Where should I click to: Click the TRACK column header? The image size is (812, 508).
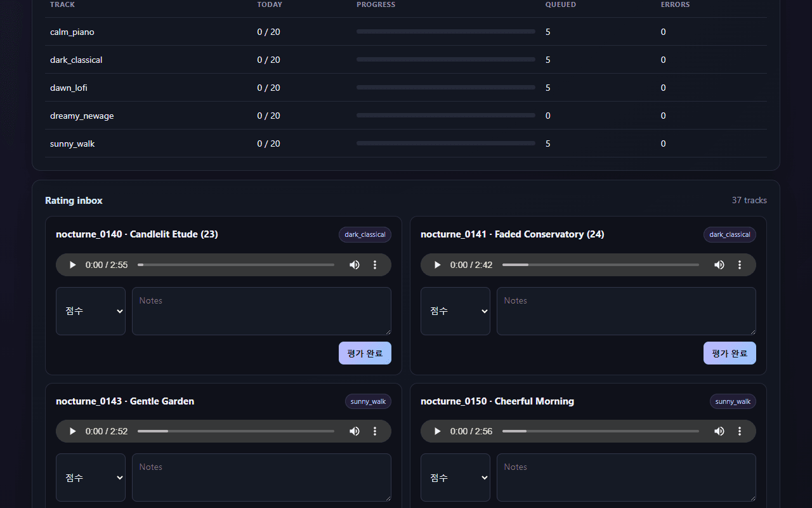click(62, 4)
